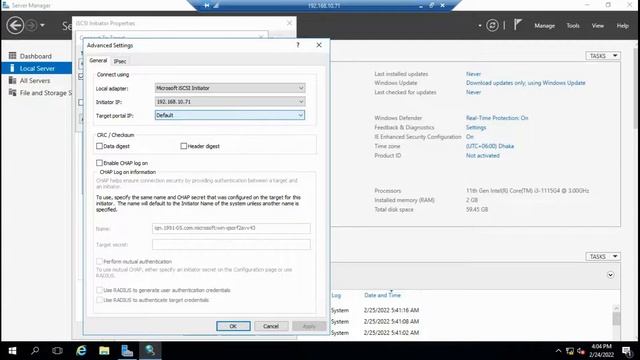The height and width of the screenshot is (360, 640).
Task: Open the File and Storage Services icon
Action: pyautogui.click(x=13, y=93)
